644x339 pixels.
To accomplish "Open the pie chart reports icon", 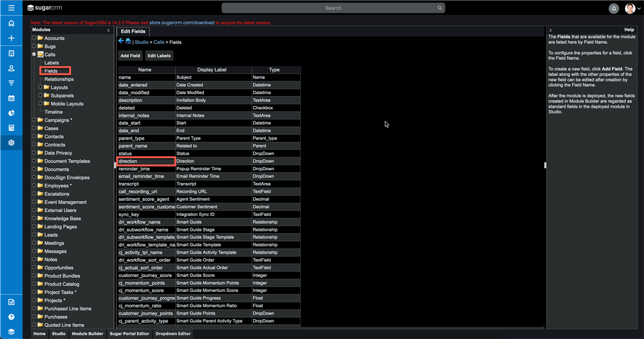I will coord(11,113).
